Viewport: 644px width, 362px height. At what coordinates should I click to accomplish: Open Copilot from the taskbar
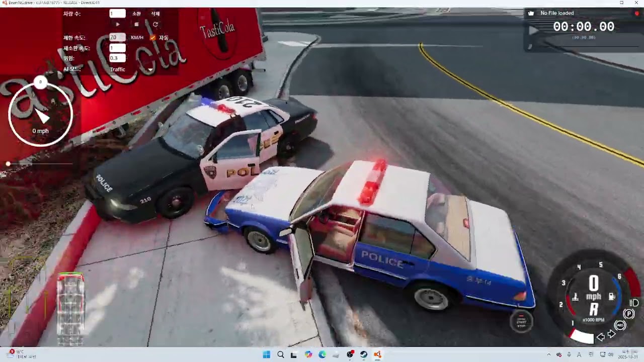pos(308,354)
